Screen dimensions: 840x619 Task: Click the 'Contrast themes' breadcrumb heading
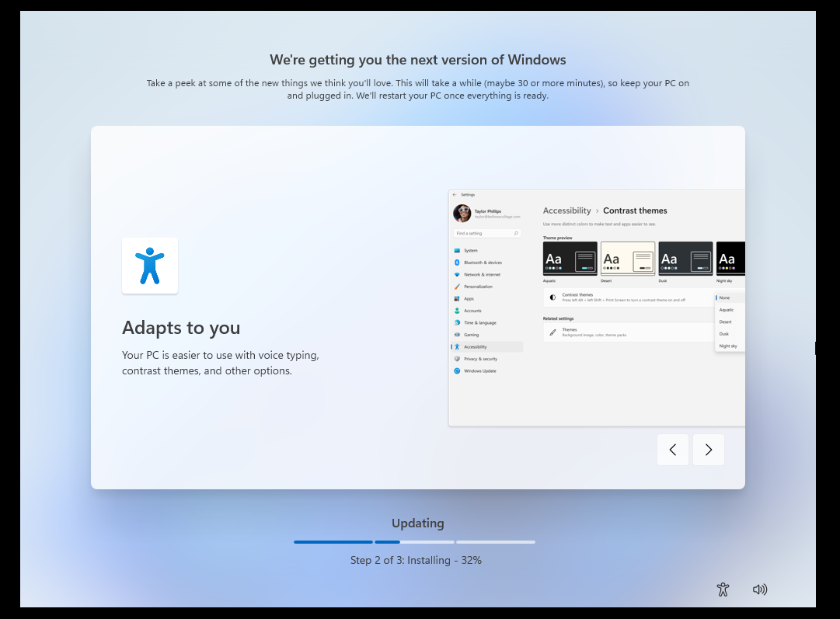coord(635,210)
